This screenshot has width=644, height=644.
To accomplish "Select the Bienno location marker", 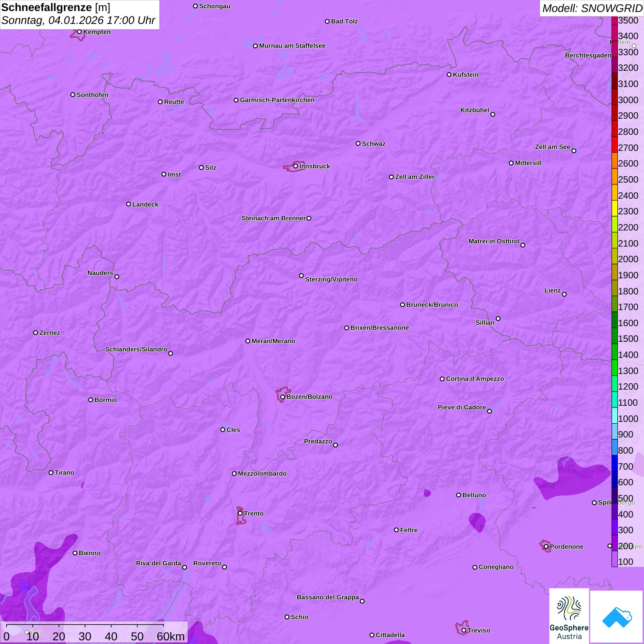I will (75, 553).
